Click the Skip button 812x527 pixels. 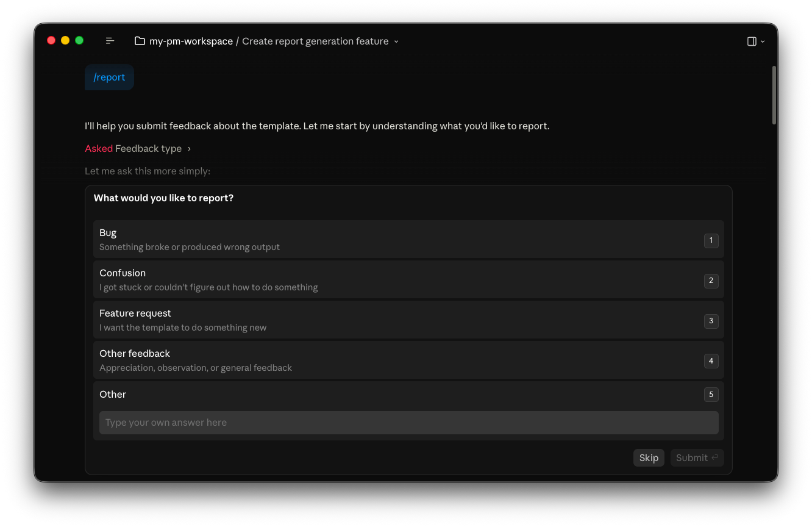point(649,458)
